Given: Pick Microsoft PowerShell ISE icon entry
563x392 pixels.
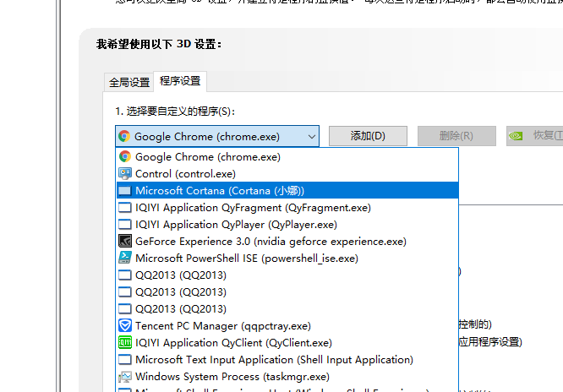Looking at the screenshot, I should point(125,258).
